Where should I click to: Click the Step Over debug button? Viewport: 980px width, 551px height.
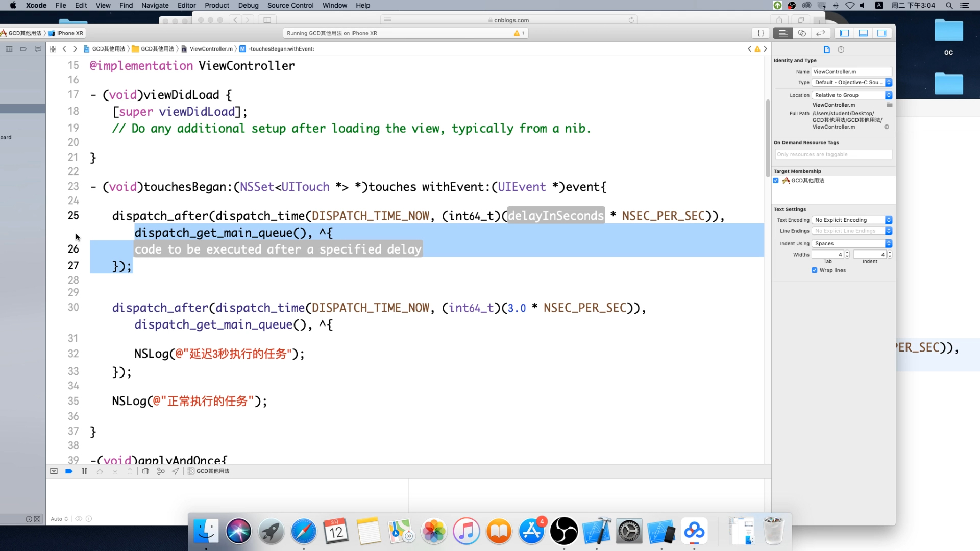pyautogui.click(x=100, y=471)
